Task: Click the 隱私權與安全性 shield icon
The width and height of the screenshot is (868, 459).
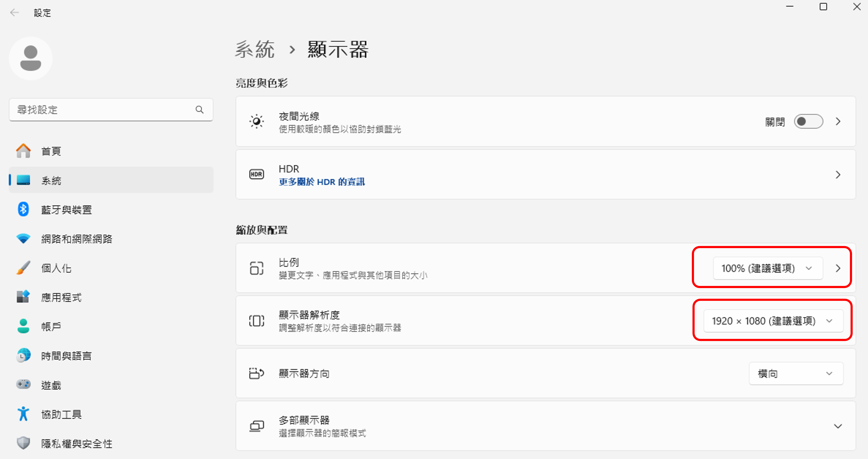Action: (x=23, y=443)
